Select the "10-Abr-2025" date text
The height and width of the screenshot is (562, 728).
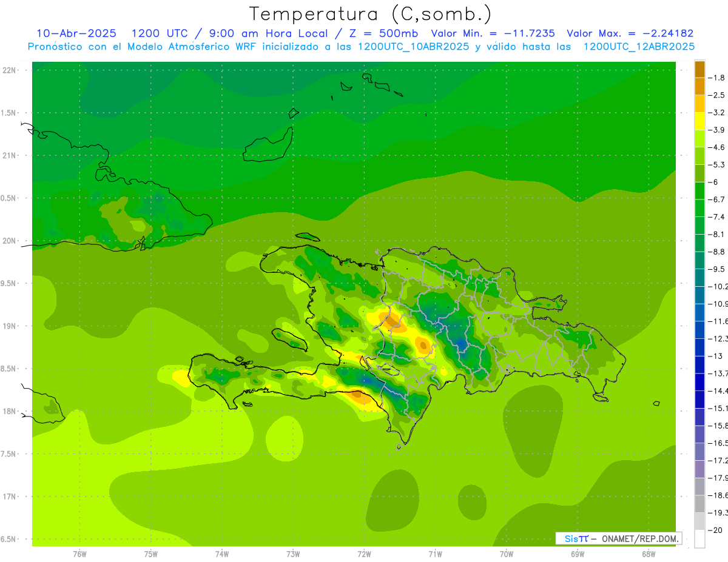point(76,33)
